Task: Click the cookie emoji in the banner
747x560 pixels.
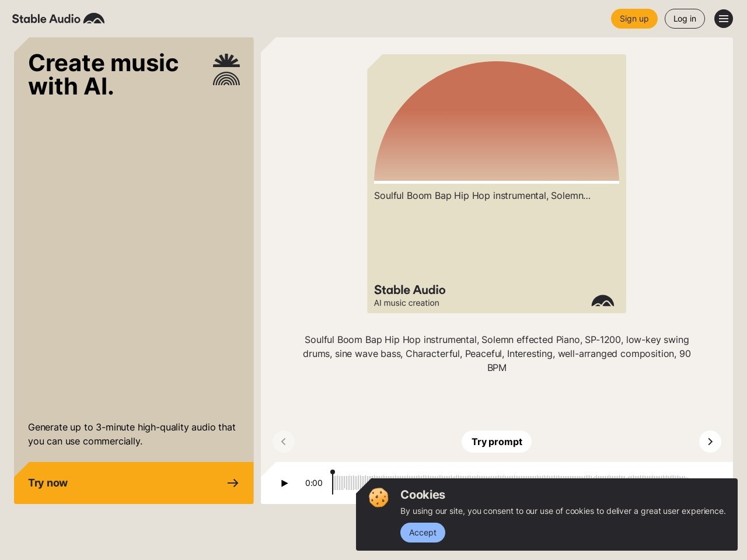Action: tap(379, 498)
